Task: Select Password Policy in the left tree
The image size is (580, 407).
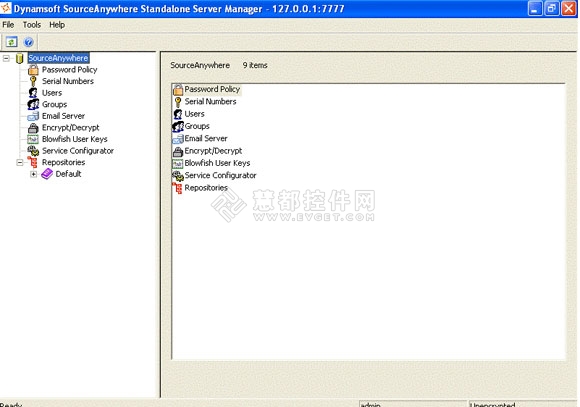Action: (x=70, y=70)
